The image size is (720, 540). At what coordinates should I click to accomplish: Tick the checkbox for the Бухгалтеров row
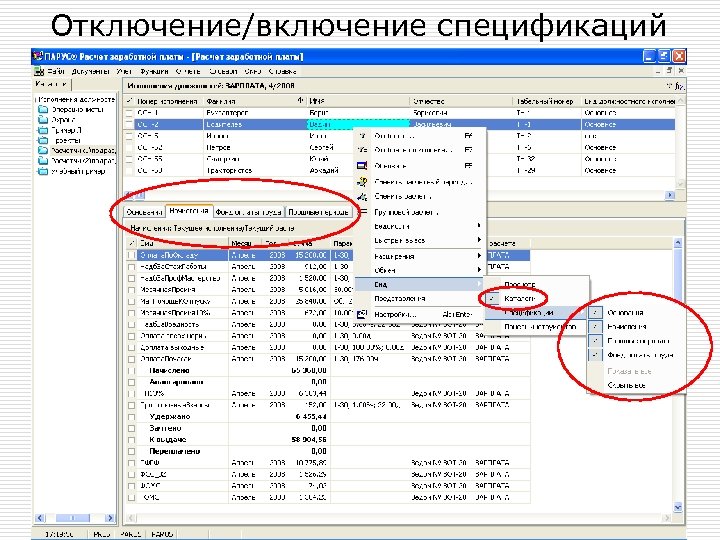(129, 112)
